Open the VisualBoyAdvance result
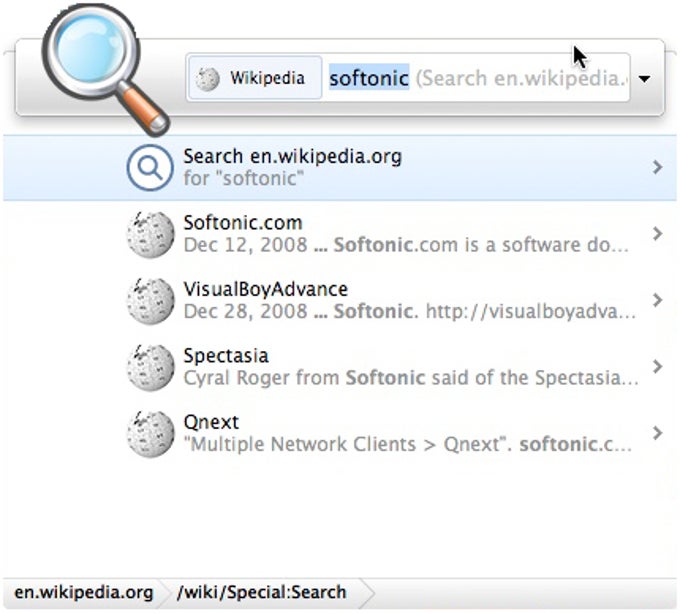This screenshot has height=614, width=680. 340,300
